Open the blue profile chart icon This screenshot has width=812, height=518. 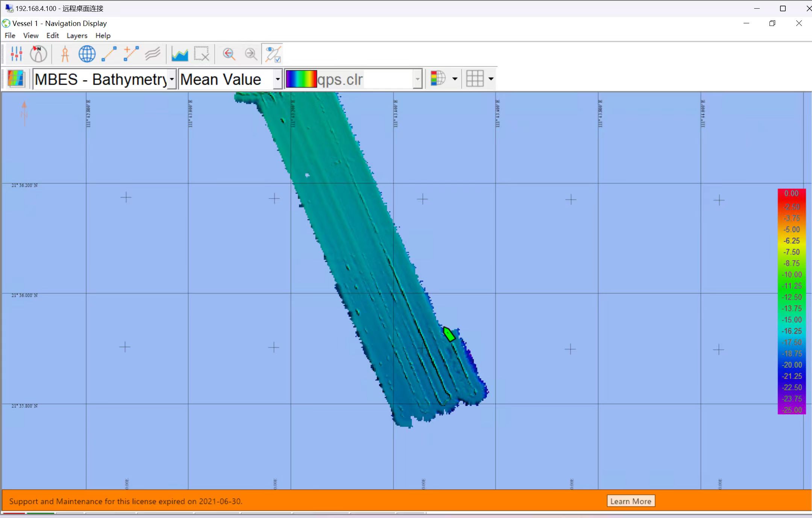[180, 54]
